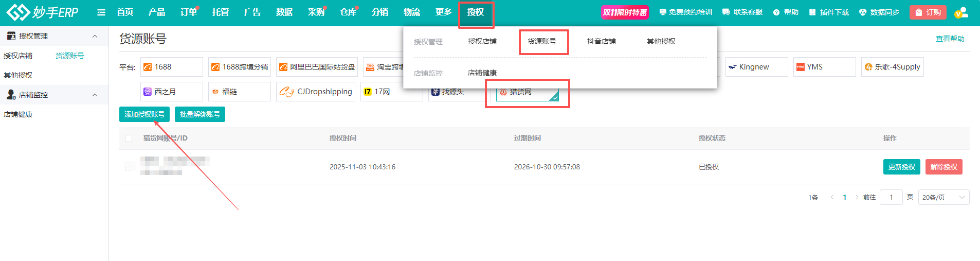This screenshot has height=261, width=980.
Task: Choose 其他授权 in the dropdown panel
Action: [661, 41]
